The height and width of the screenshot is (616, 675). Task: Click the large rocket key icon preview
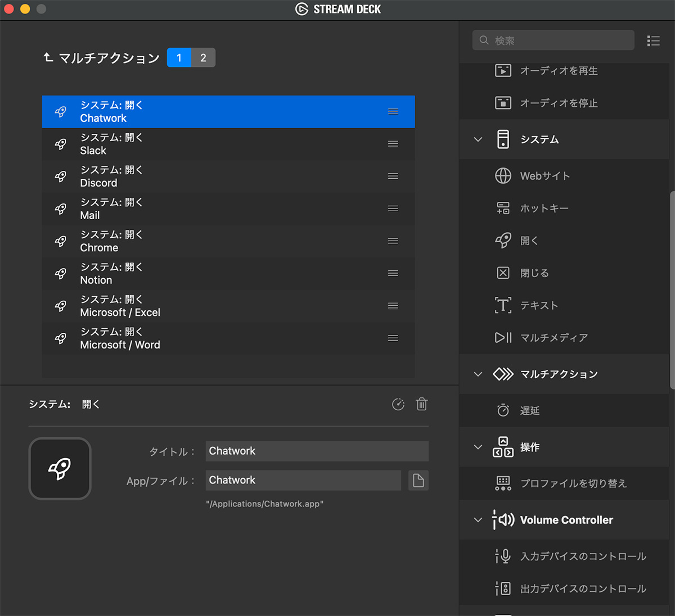[x=60, y=469]
